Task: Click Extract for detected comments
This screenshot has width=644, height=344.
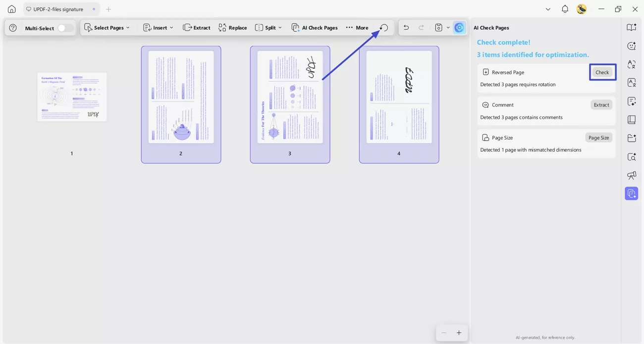Action: click(601, 104)
